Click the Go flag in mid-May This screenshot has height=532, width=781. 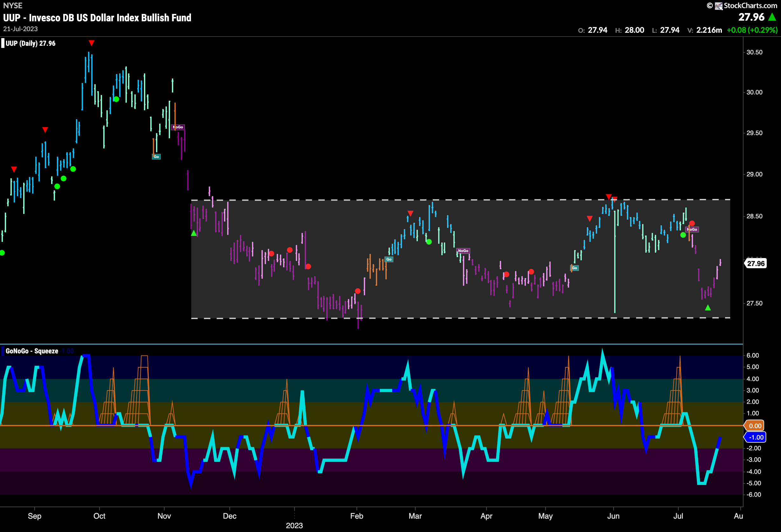(575, 268)
